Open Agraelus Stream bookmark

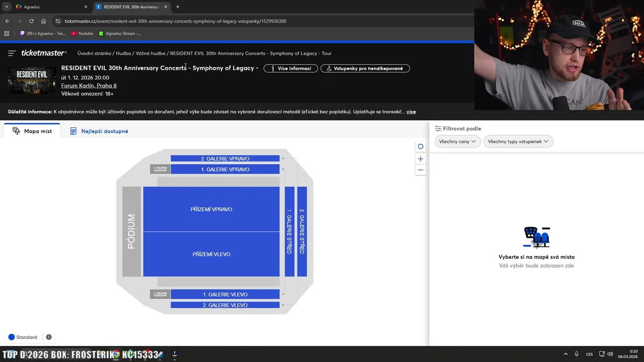120,34
